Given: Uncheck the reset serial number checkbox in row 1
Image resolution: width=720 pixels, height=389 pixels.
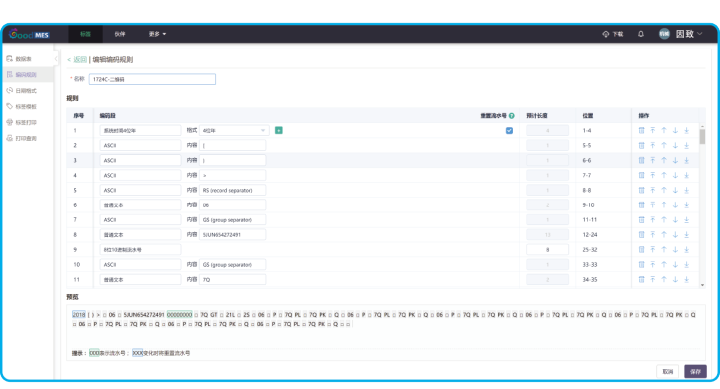Looking at the screenshot, I should [509, 130].
